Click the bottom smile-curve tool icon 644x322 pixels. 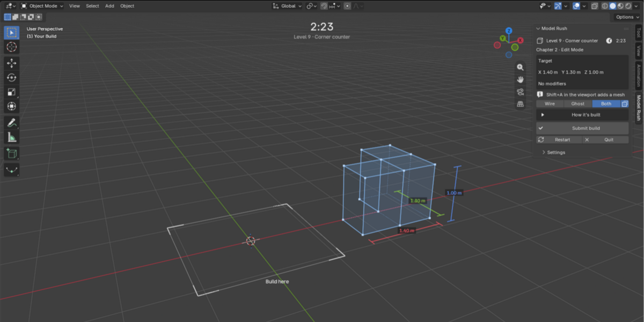pos(11,170)
